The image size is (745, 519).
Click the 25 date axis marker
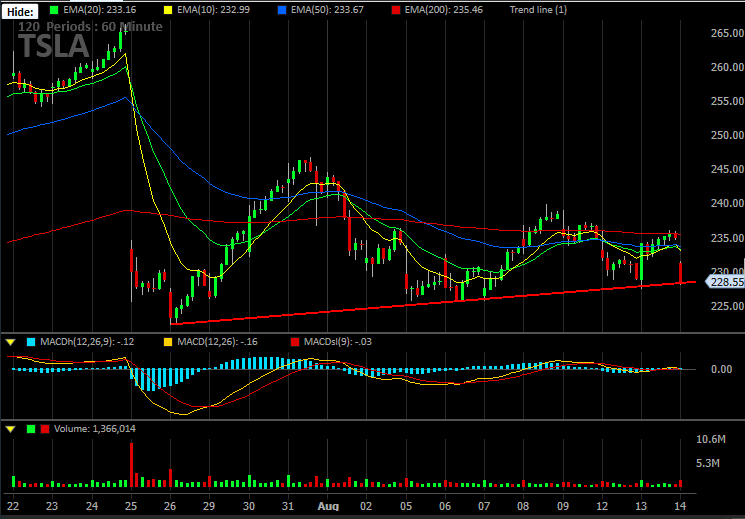point(132,505)
